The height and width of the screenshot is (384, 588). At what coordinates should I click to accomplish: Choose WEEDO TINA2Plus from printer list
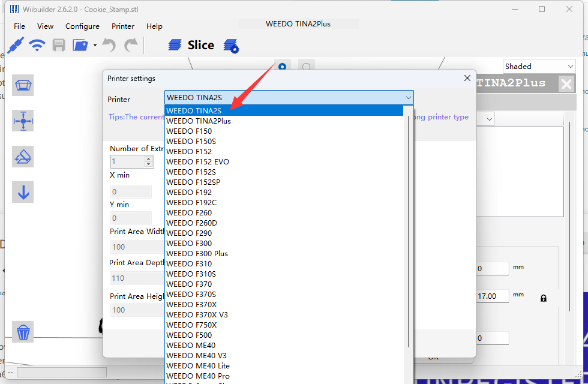point(199,121)
